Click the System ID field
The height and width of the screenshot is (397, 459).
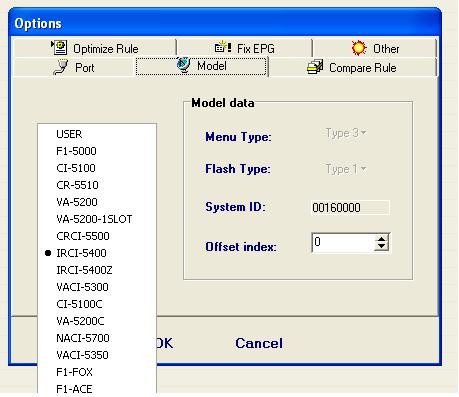coord(350,208)
